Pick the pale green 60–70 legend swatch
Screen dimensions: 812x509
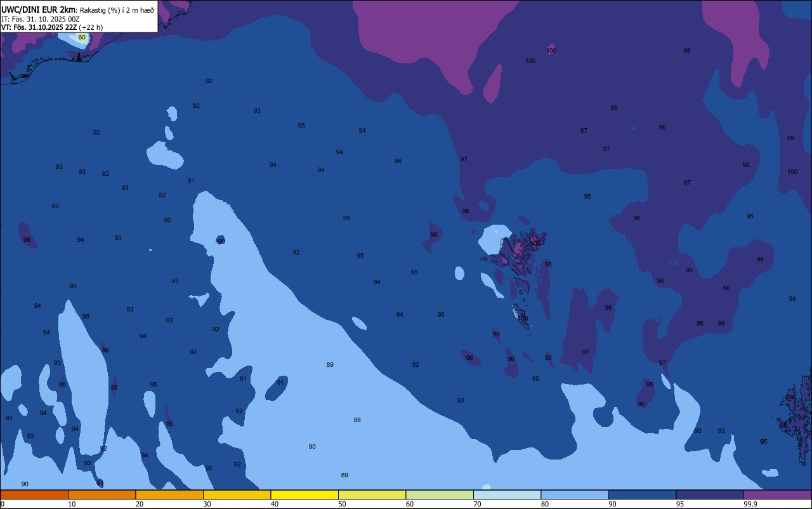point(440,494)
